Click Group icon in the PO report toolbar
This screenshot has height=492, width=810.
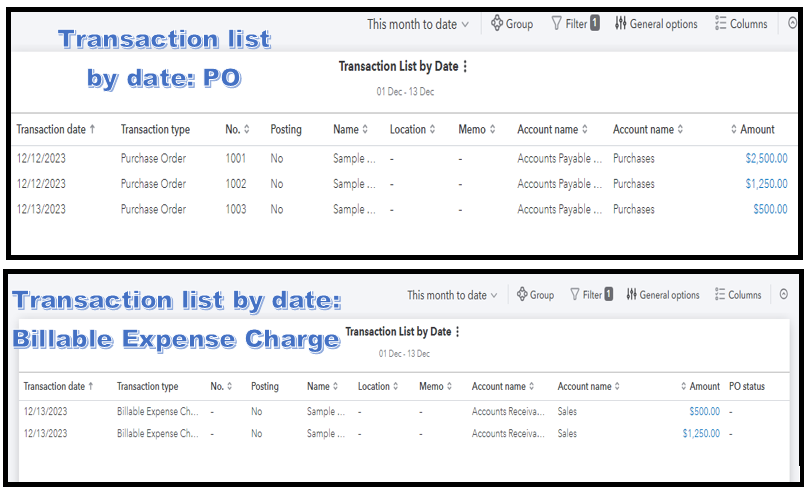tap(497, 24)
